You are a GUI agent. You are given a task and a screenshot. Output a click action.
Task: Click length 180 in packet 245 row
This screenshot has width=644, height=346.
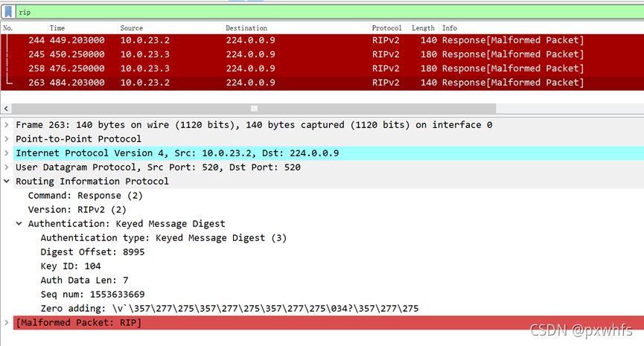429,54
